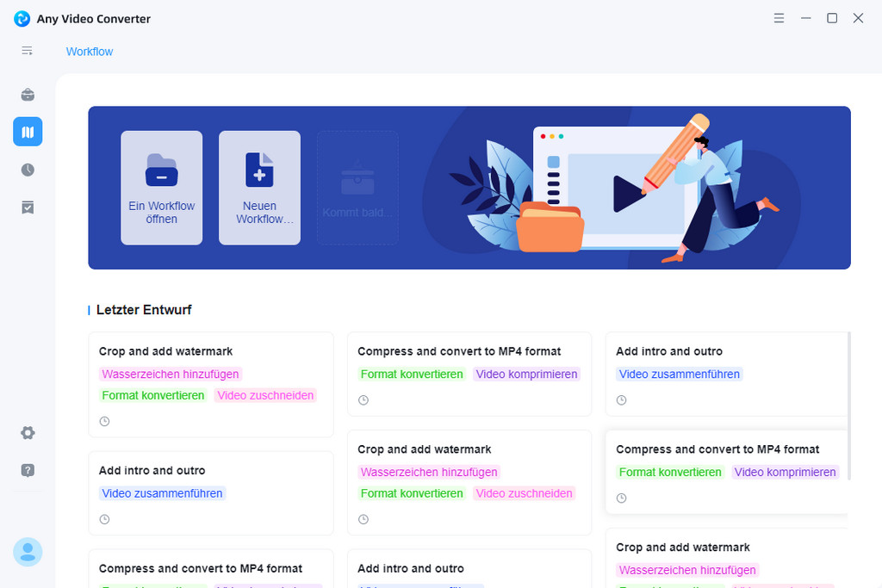Click Format konvertieren tag in top middle card
Image resolution: width=882 pixels, height=588 pixels.
coord(412,374)
